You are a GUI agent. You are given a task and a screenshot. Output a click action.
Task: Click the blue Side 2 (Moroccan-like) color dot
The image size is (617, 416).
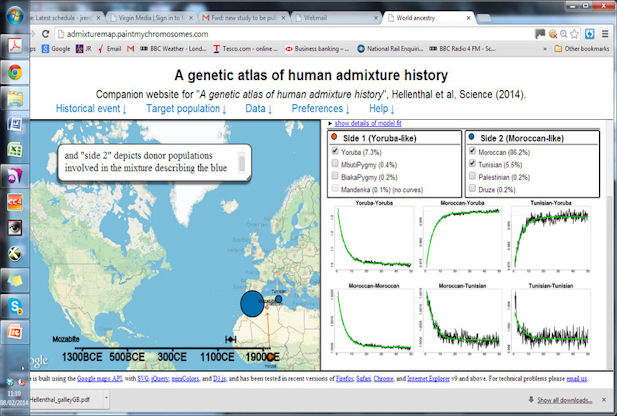[471, 137]
